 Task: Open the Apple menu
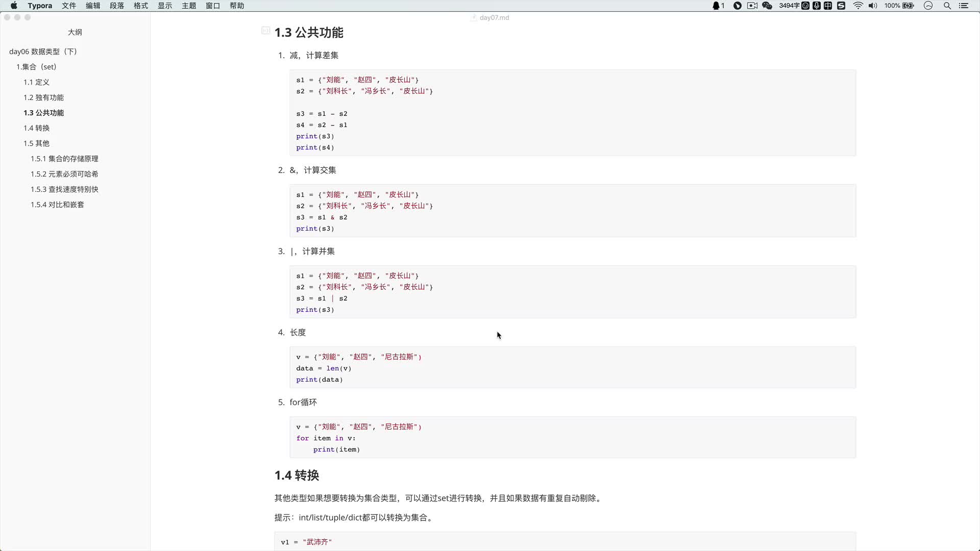coord(14,6)
